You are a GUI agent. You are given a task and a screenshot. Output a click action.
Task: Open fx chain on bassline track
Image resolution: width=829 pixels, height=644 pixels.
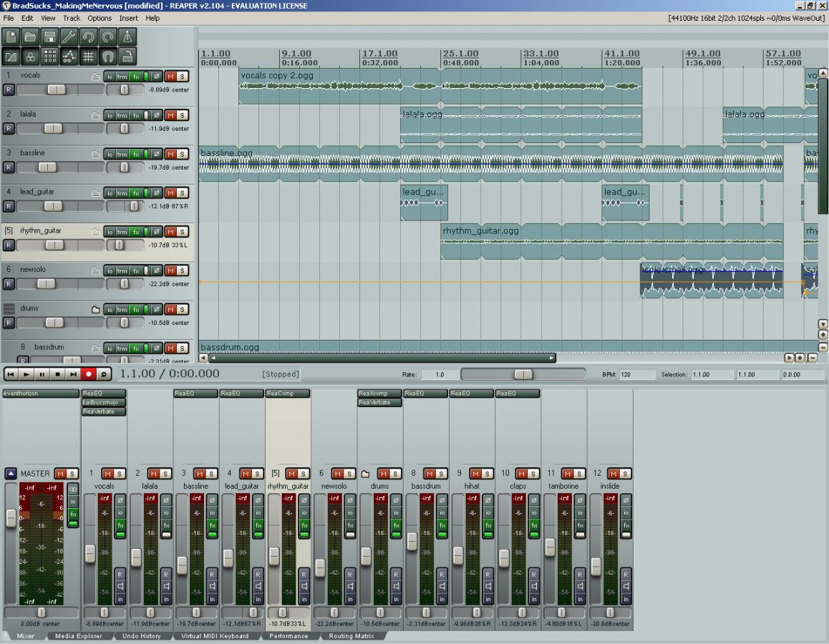(x=136, y=155)
